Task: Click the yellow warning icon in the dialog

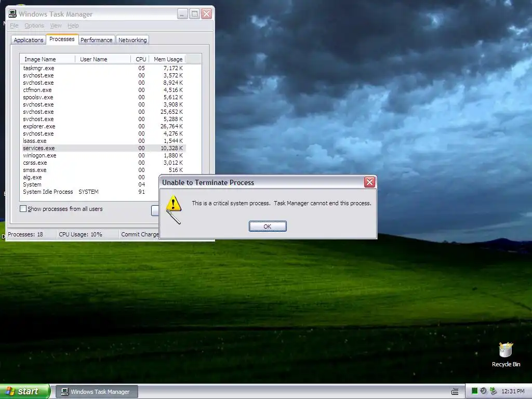Action: [x=174, y=203]
